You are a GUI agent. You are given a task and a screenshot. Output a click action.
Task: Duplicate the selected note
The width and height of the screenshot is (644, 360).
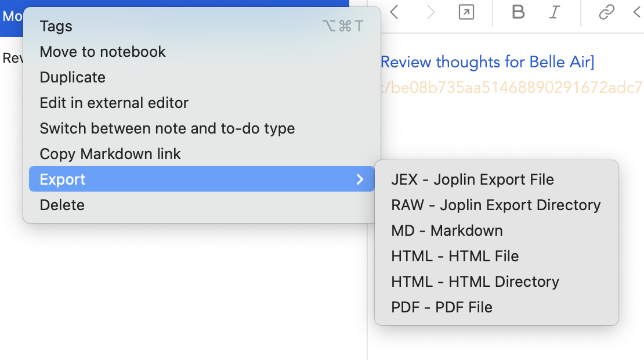[73, 77]
